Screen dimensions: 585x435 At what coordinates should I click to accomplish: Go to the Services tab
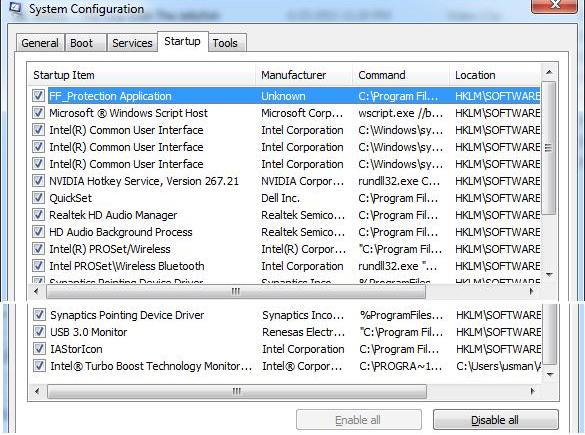click(x=132, y=43)
